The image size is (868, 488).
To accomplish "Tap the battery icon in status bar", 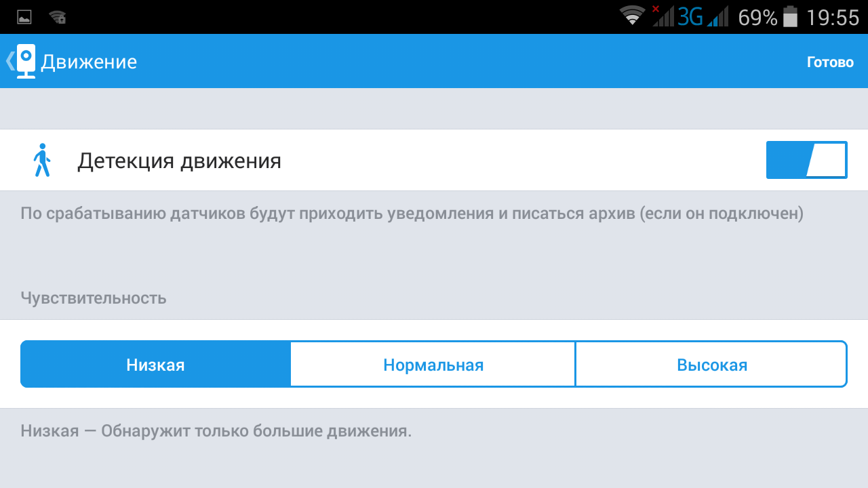I will point(790,17).
